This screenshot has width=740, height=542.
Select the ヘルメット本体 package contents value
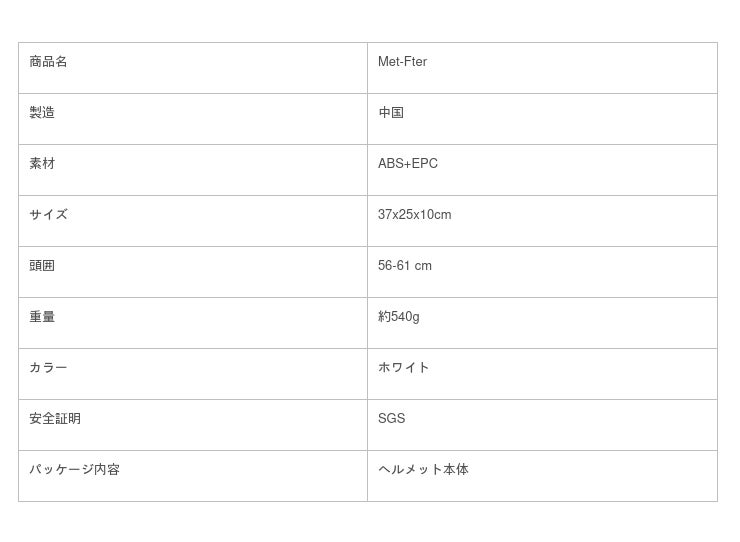tap(423, 470)
